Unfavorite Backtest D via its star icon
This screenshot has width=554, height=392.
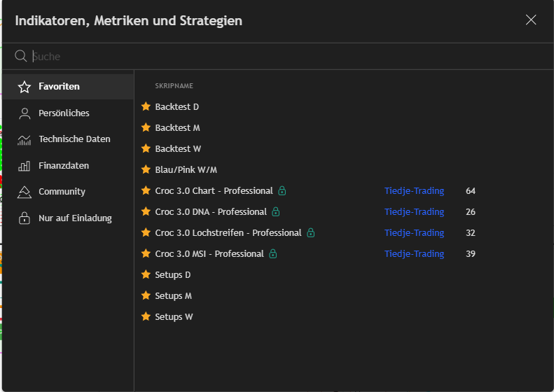(146, 106)
